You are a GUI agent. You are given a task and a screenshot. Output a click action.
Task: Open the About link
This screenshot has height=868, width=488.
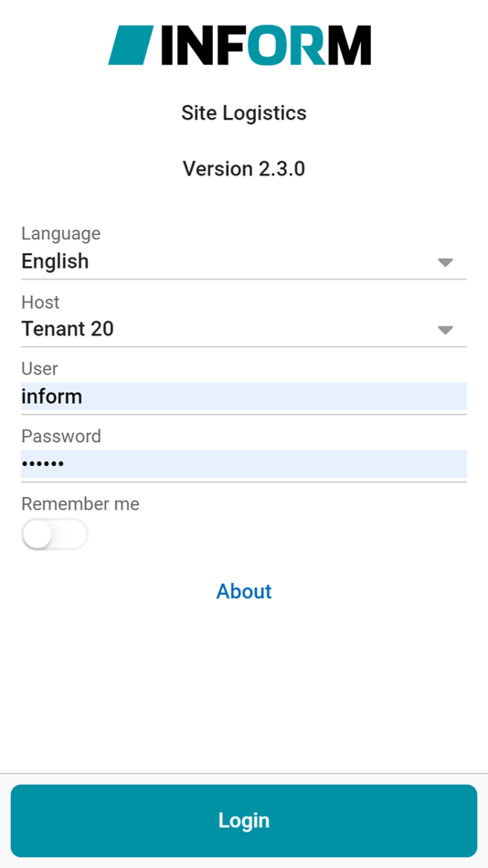click(244, 591)
